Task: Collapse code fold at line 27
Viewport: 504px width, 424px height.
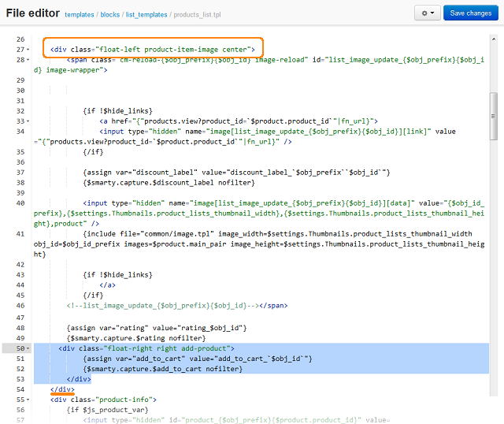Action: [28, 50]
